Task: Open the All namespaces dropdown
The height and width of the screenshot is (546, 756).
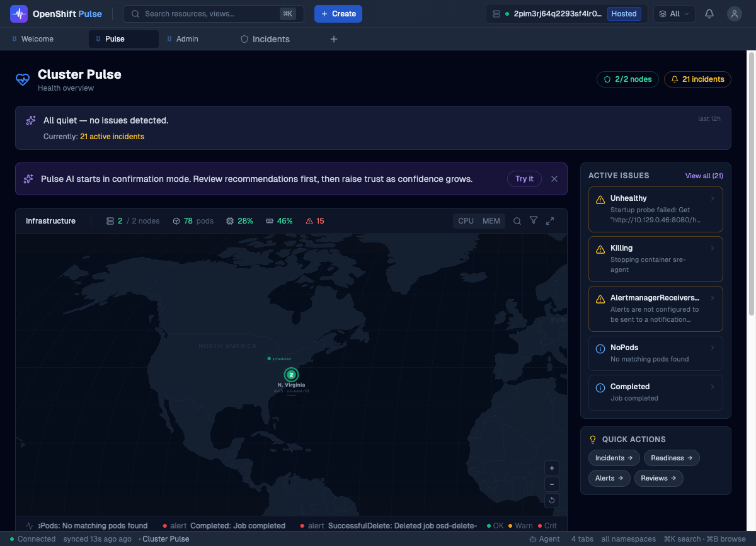Action: 674,14
